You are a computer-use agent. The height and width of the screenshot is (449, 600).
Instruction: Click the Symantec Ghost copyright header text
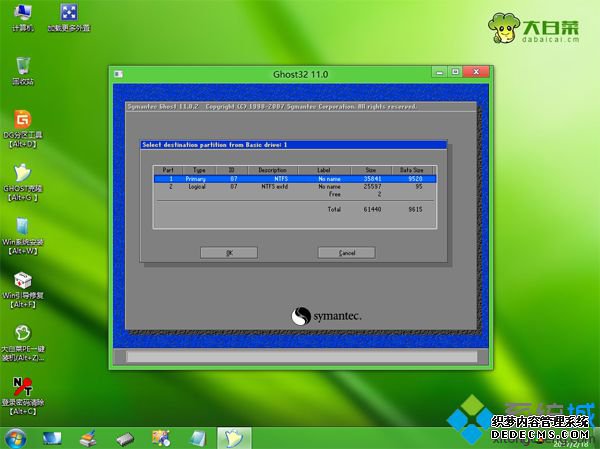coord(272,106)
